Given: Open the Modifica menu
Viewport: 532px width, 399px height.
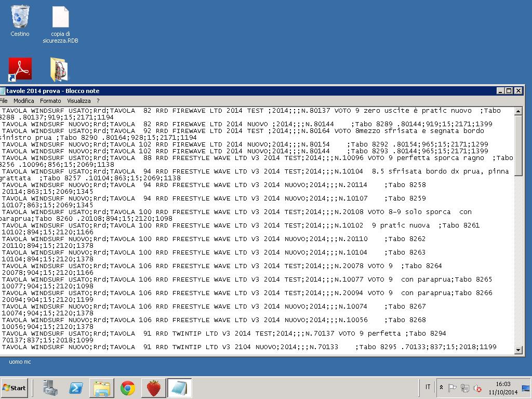Looking at the screenshot, I should [x=24, y=101].
